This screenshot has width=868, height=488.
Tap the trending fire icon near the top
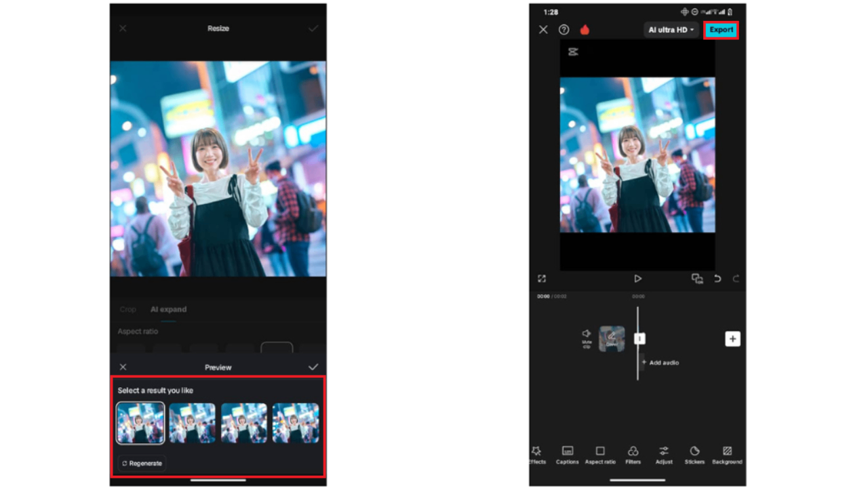tap(584, 29)
